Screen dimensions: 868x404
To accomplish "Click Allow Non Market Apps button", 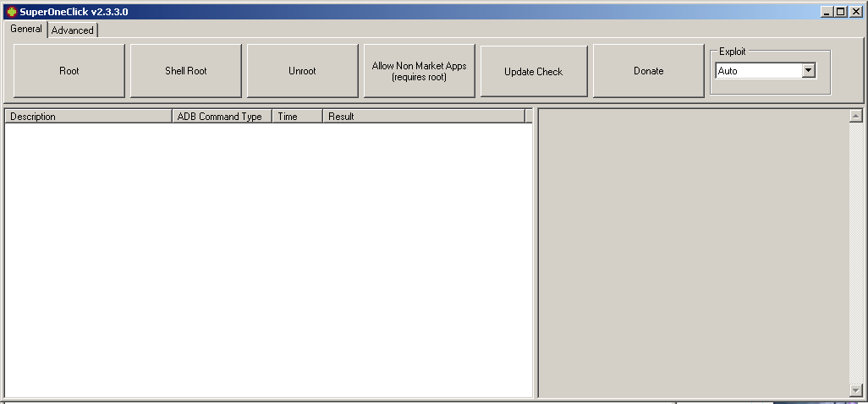I will click(419, 71).
